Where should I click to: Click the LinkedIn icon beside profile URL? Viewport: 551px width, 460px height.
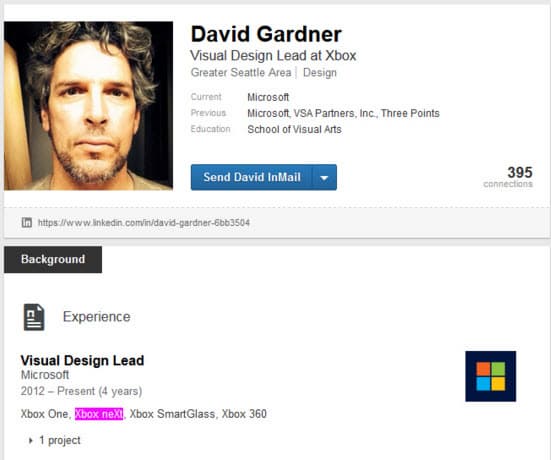[x=27, y=222]
